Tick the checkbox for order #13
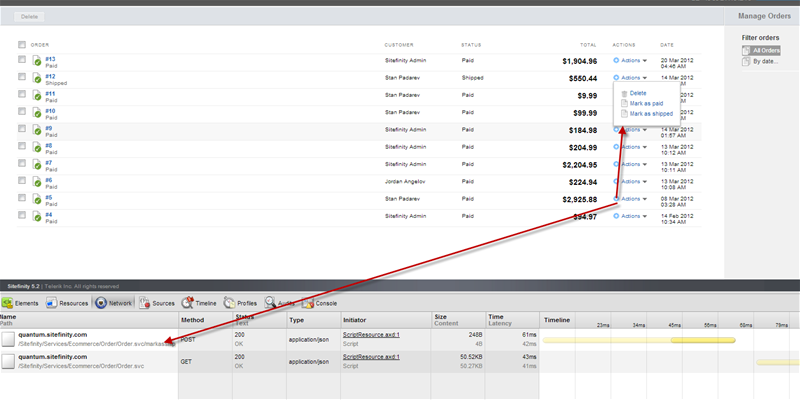The image size is (800, 400). tap(22, 60)
